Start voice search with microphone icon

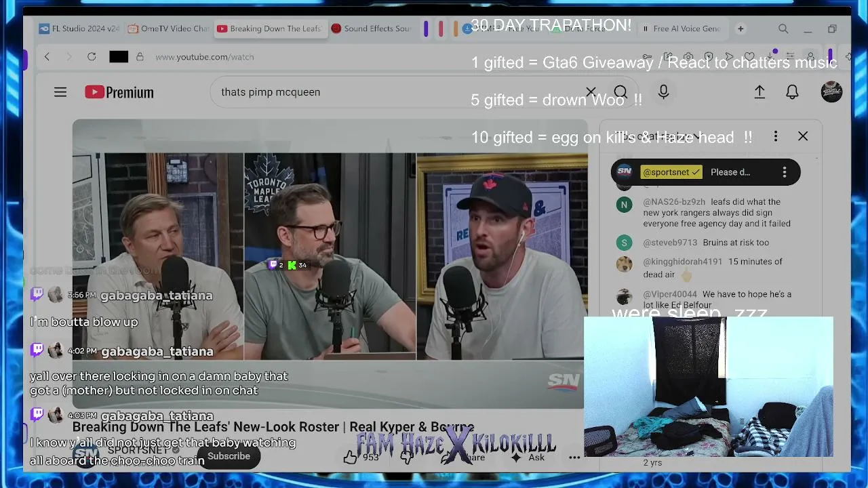(664, 92)
